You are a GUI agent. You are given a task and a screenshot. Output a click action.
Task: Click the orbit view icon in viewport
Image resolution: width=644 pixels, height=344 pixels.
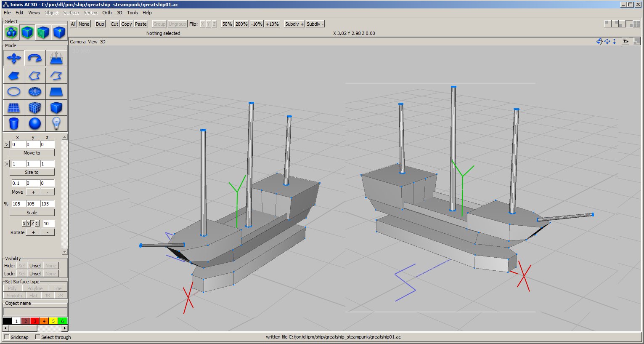(x=599, y=41)
